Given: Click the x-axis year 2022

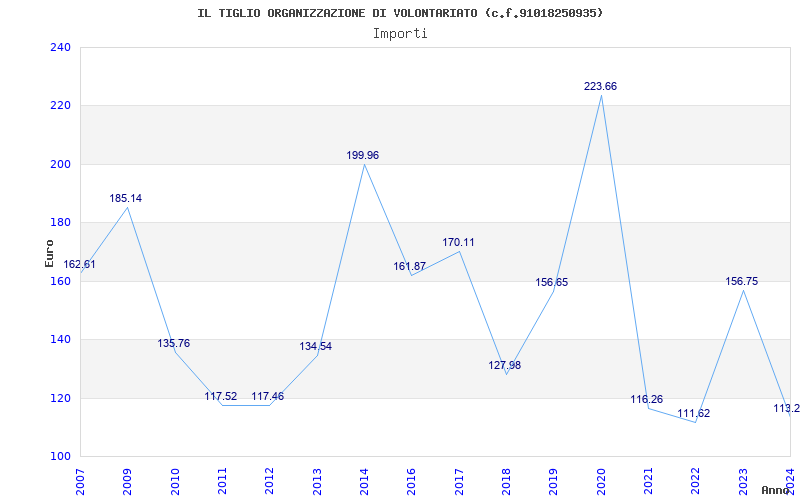Looking at the screenshot, I should point(695,481).
